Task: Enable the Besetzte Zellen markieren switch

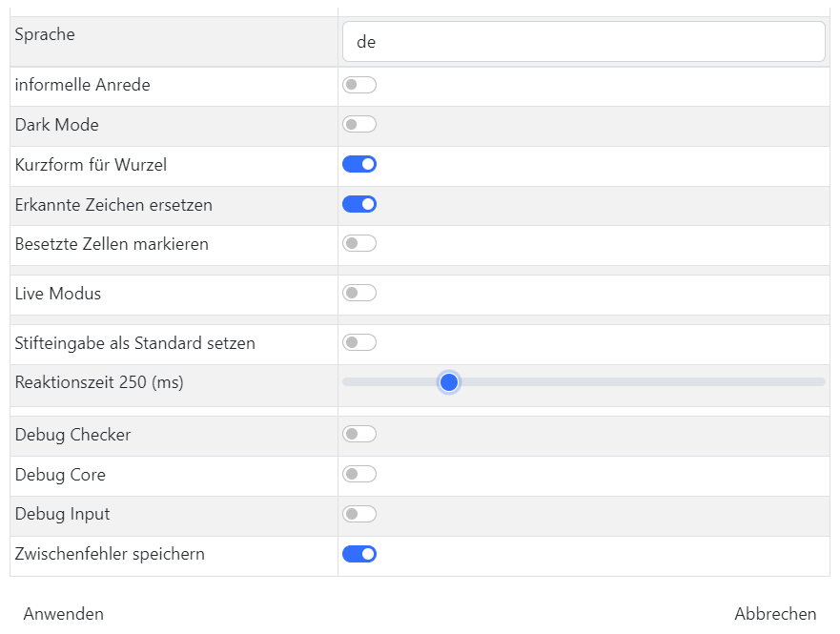Action: 359,244
